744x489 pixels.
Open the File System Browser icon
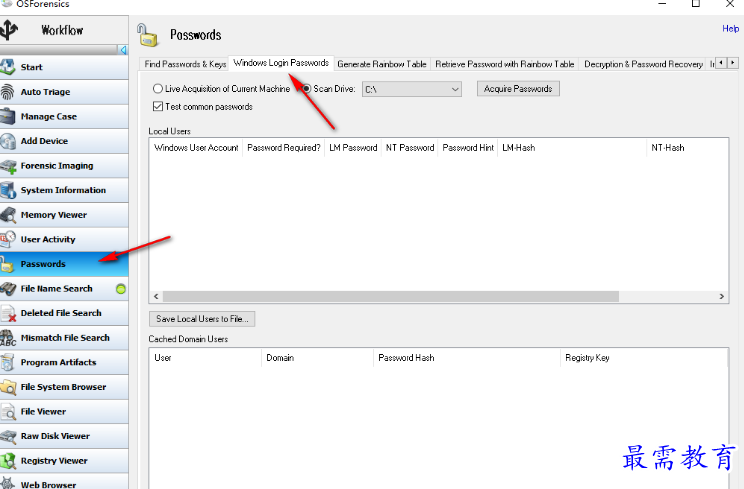point(8,387)
